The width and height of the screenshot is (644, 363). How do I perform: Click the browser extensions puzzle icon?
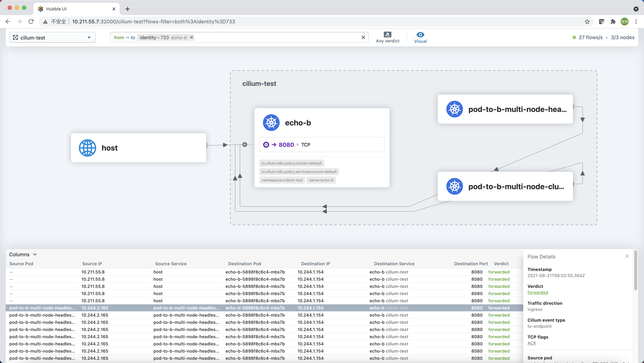click(613, 22)
